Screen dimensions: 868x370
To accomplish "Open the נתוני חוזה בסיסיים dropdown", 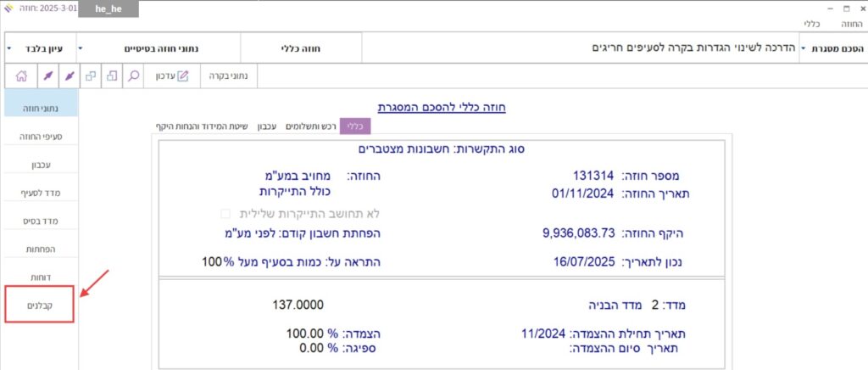I will (81, 48).
